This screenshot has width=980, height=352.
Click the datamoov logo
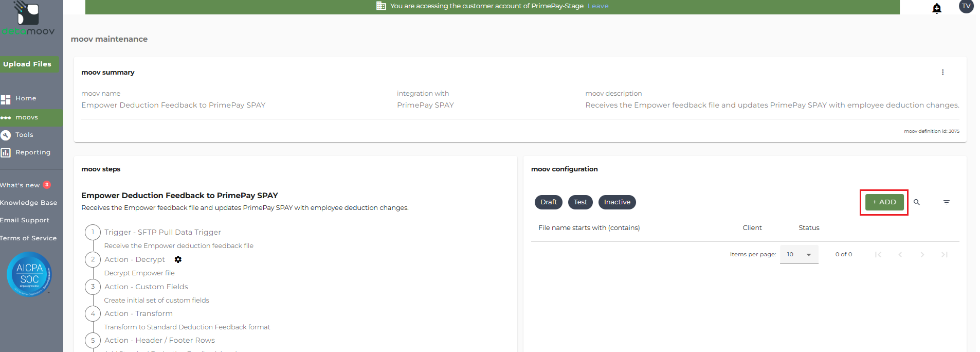28,19
